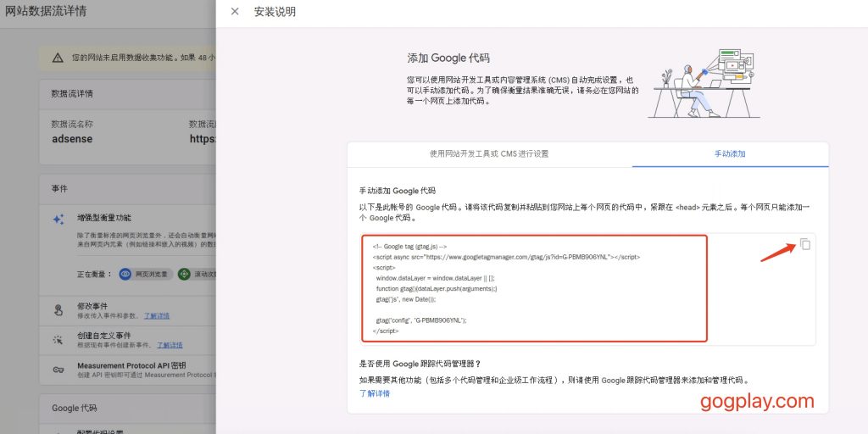Click the googletagmanager script src line
The image size is (868, 434).
(x=507, y=258)
